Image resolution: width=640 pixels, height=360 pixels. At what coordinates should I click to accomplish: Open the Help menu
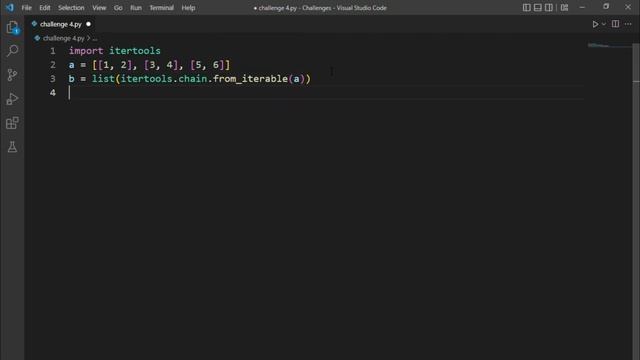coord(188,8)
